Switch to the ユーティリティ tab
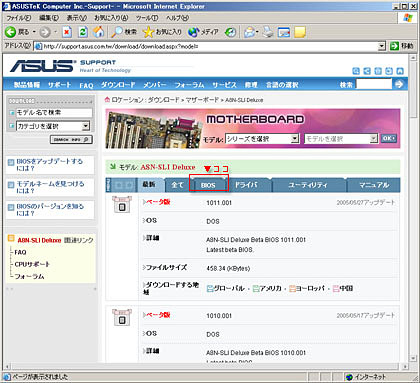 click(x=308, y=185)
